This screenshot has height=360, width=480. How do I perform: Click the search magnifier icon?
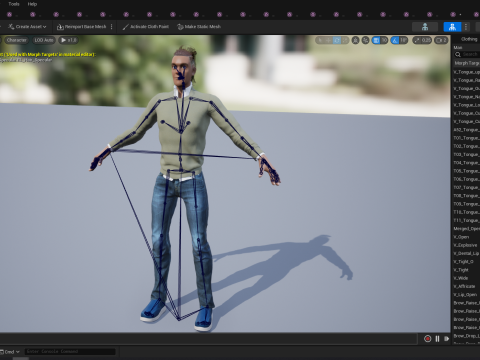coord(458,54)
